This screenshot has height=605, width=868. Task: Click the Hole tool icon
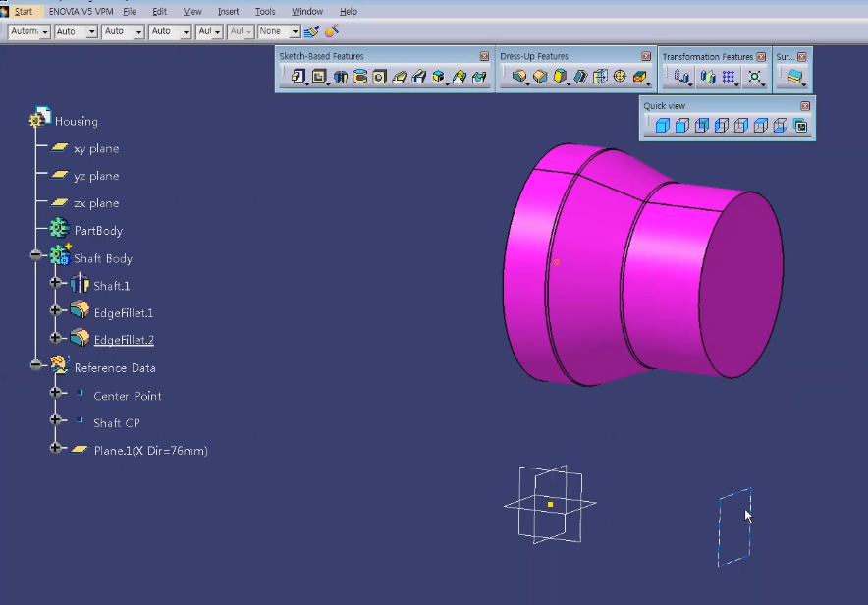tap(379, 77)
